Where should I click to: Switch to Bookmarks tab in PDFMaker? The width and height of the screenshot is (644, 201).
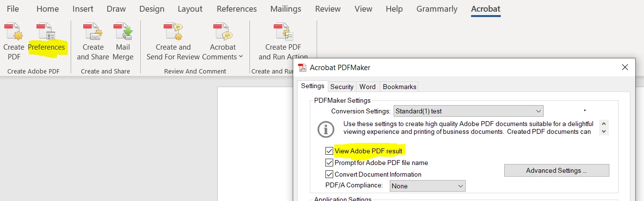point(399,87)
